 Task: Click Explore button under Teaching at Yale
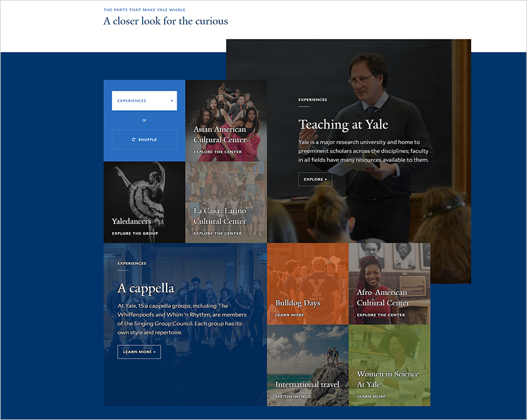(x=315, y=179)
